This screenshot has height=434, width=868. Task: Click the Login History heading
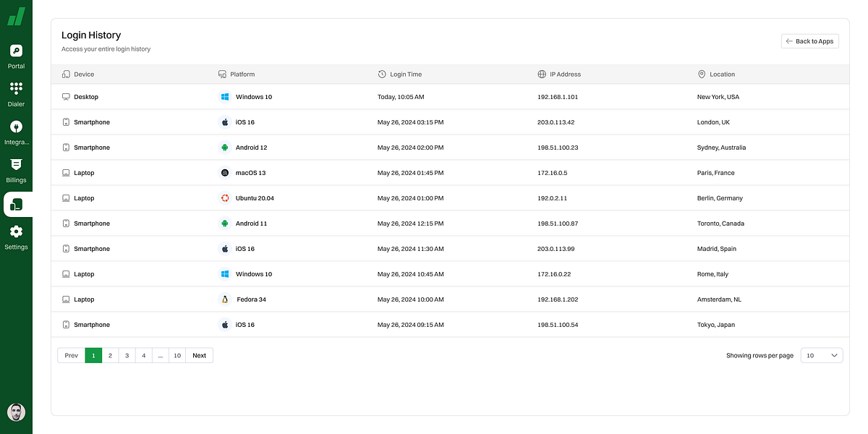pos(91,35)
